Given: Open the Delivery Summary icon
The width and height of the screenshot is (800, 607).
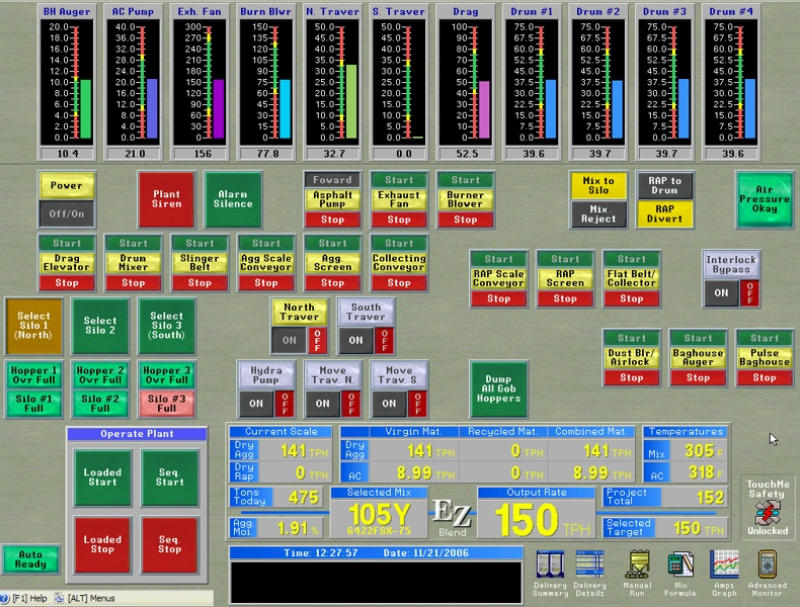Looking at the screenshot, I should click(x=550, y=565).
